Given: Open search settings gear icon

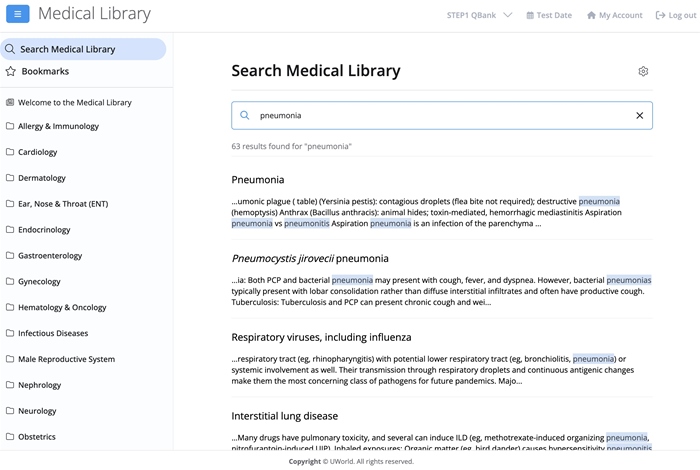Looking at the screenshot, I should point(643,71).
